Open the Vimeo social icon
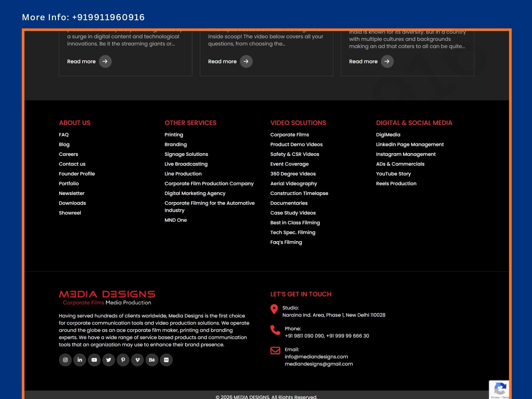Screen dimensions: 532x399 138,360
